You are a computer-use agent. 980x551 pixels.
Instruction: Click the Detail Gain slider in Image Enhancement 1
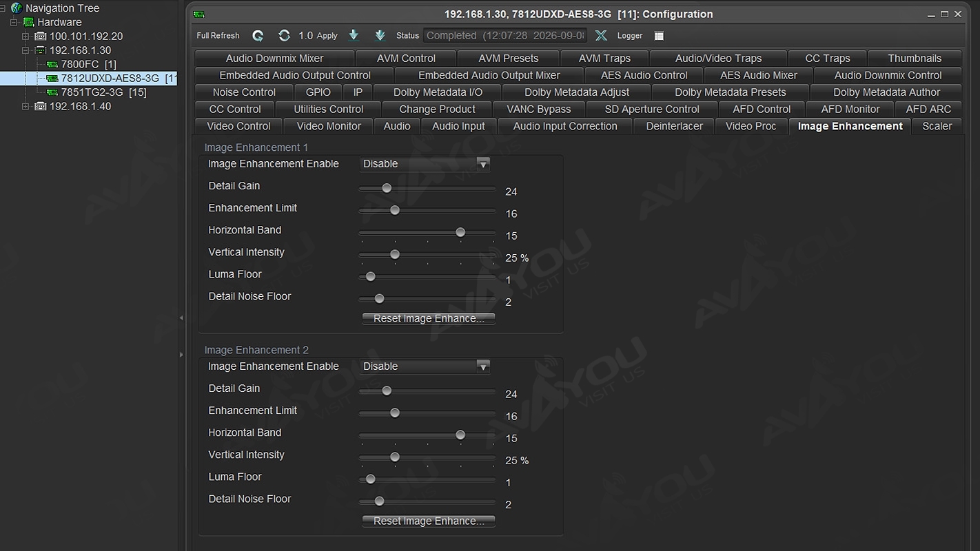[427, 188]
